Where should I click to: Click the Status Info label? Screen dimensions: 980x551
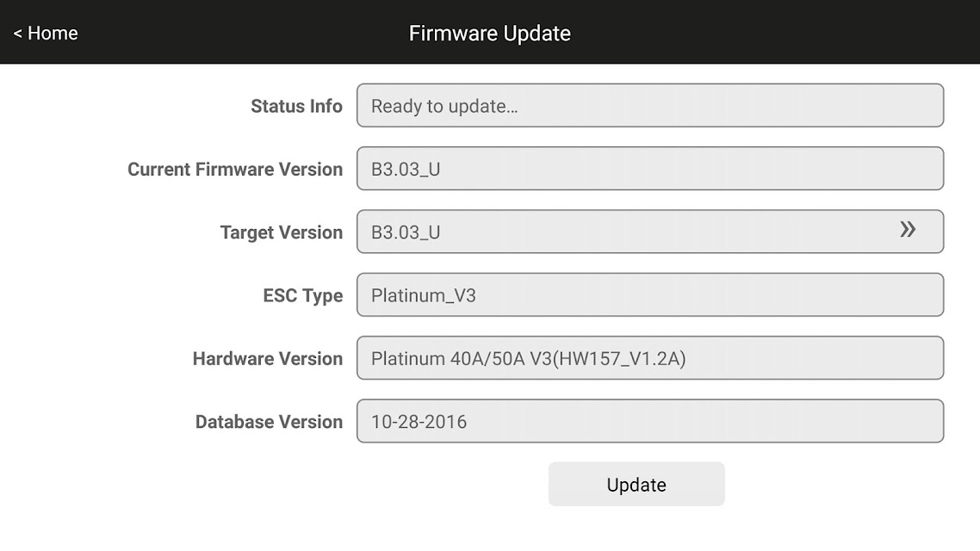click(296, 106)
